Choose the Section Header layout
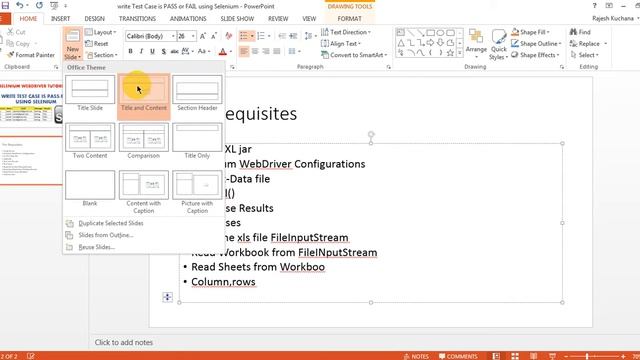Image resolution: width=640 pixels, height=360 pixels. click(197, 93)
